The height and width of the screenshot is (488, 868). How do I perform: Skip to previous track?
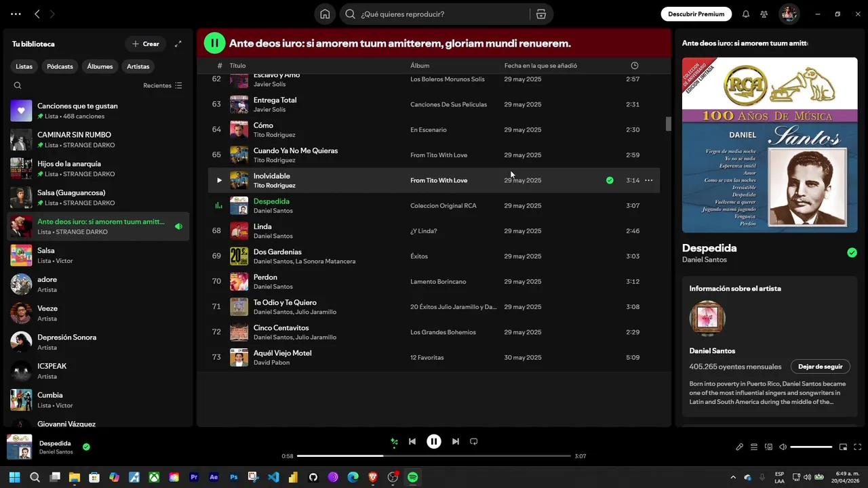[412, 442]
